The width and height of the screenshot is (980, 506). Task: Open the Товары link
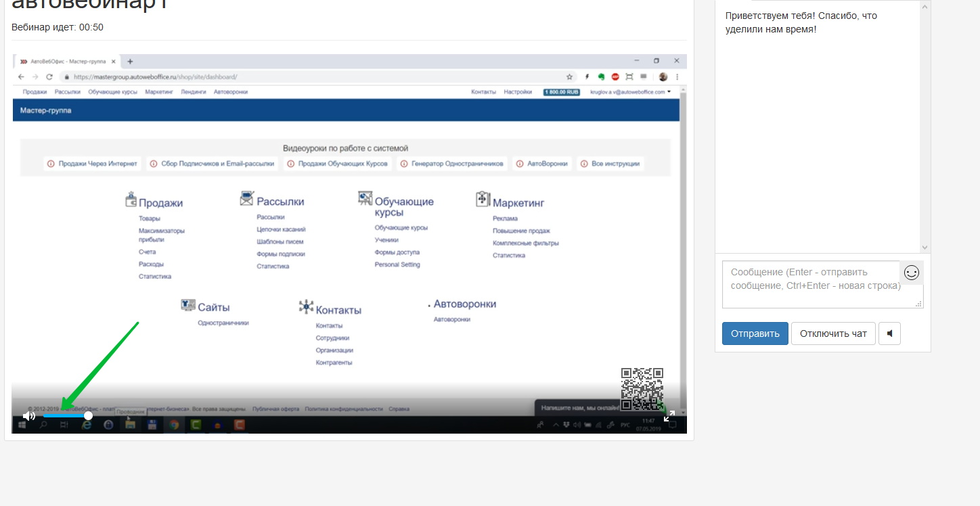point(150,218)
